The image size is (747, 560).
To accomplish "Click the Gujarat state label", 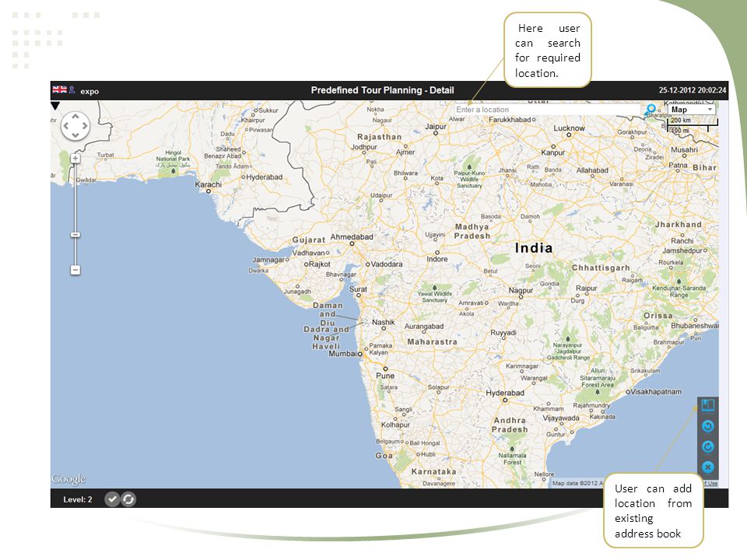I will (x=309, y=240).
